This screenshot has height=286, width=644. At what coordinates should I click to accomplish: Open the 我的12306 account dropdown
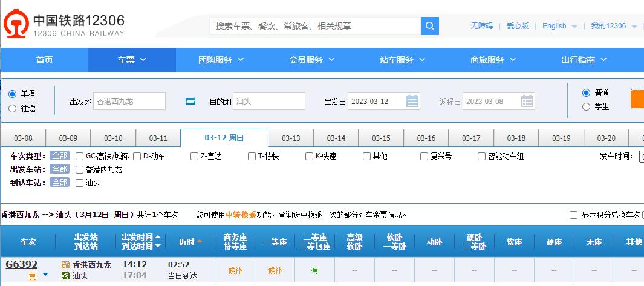633,27
